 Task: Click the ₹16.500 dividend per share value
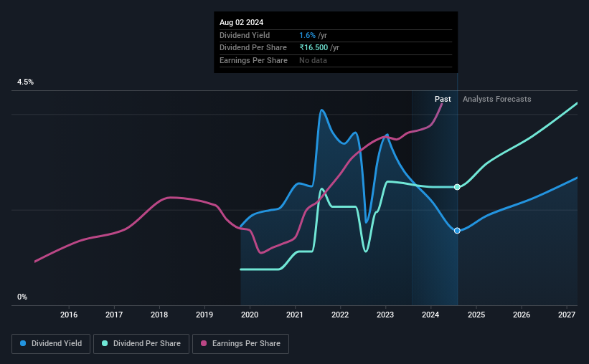(x=314, y=48)
